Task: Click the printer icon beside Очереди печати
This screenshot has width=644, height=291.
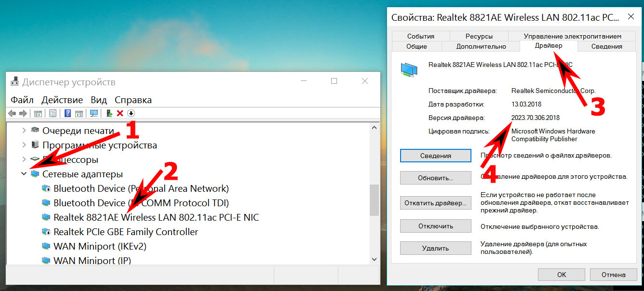Action: 35,130
